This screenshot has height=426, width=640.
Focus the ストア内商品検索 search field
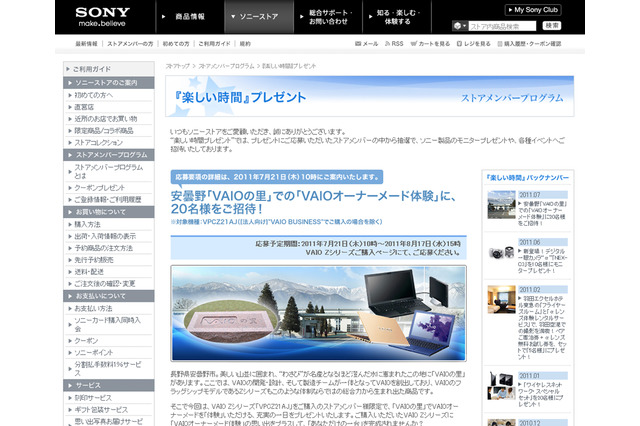(x=502, y=26)
